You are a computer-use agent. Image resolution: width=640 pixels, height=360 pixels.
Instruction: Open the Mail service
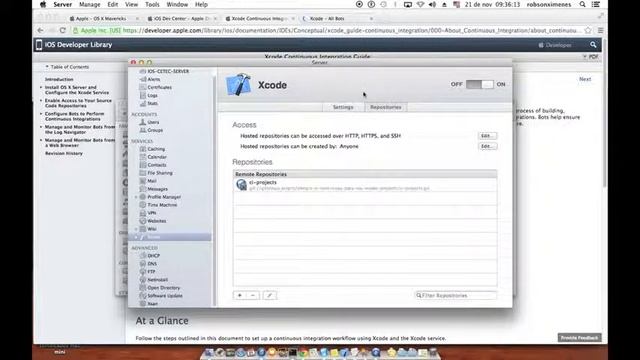pos(151,181)
